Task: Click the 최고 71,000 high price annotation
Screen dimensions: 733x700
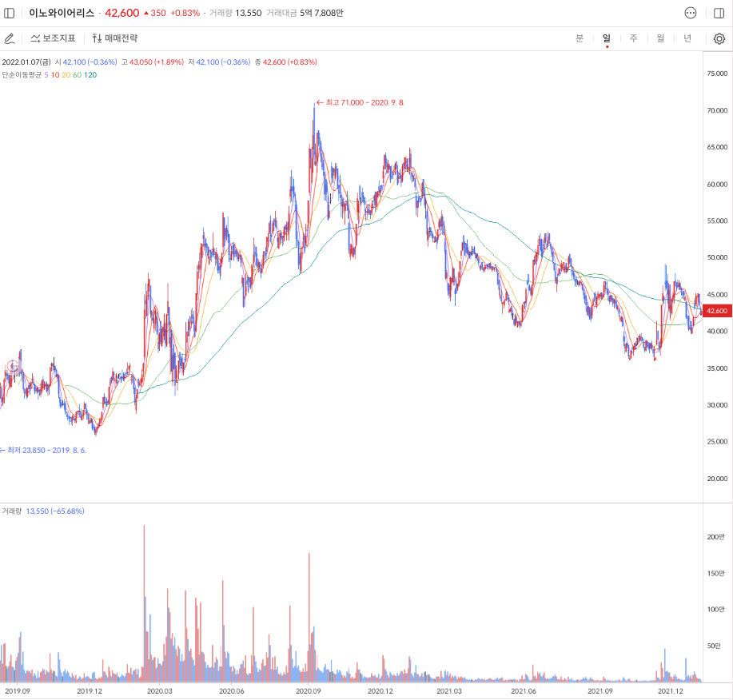Action: click(361, 102)
